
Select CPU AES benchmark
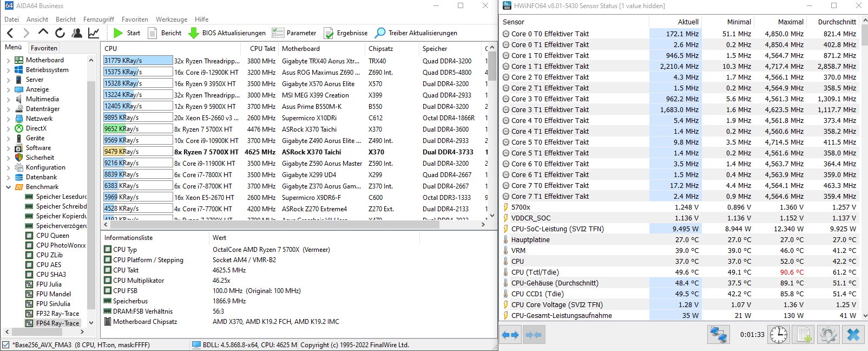(x=49, y=265)
